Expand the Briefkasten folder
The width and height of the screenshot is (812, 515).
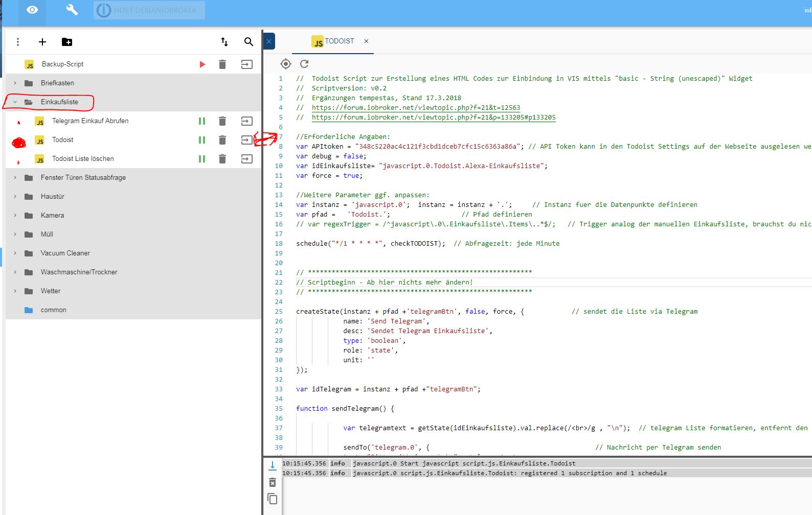tap(15, 83)
